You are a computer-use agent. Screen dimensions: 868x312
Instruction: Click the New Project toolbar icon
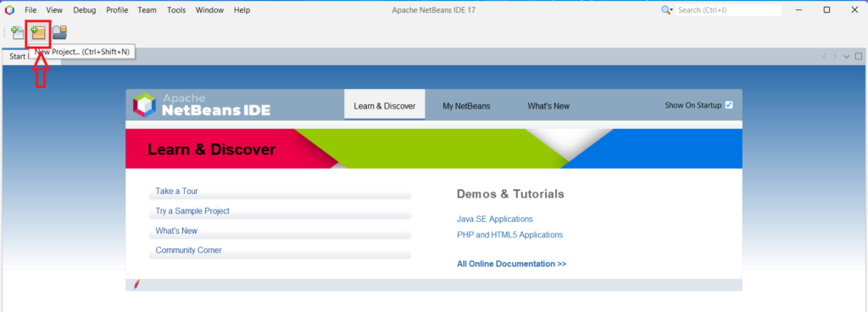click(x=38, y=32)
